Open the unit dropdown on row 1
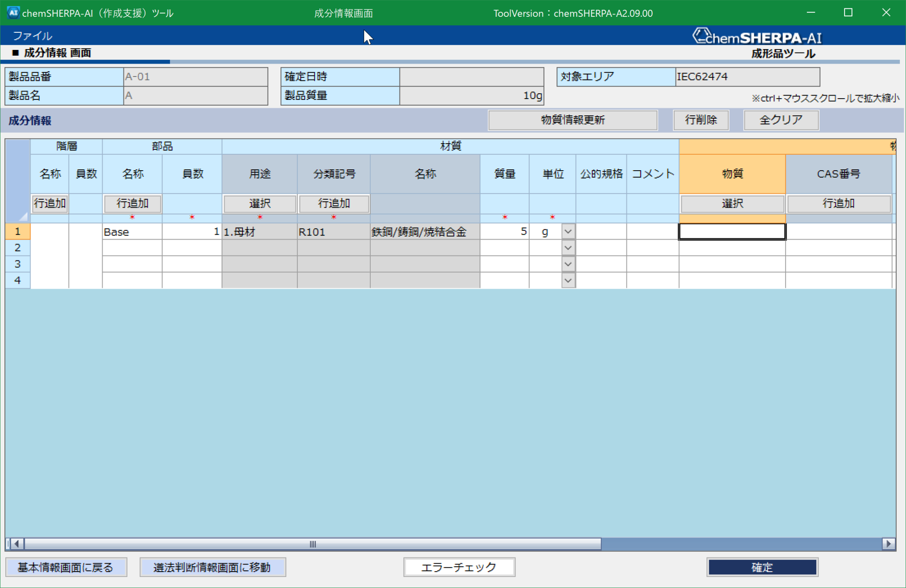 pyautogui.click(x=568, y=231)
